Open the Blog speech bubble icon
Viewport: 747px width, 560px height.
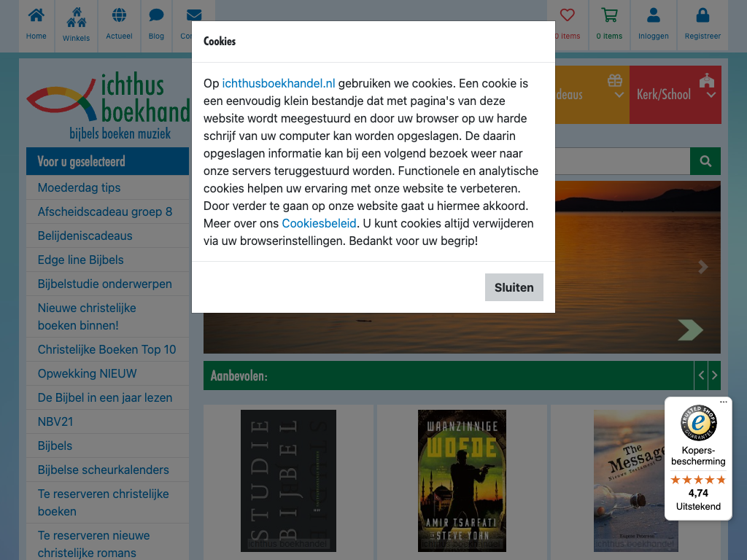(156, 16)
